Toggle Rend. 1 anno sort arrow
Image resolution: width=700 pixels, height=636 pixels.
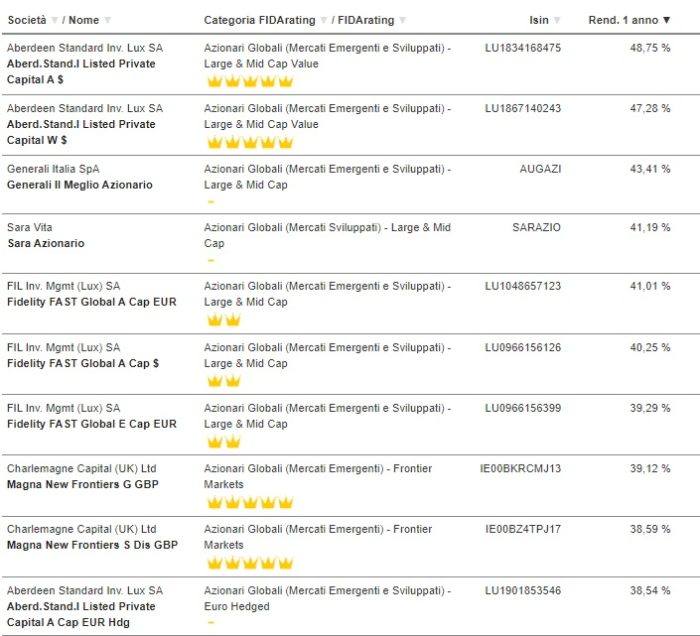tap(667, 20)
